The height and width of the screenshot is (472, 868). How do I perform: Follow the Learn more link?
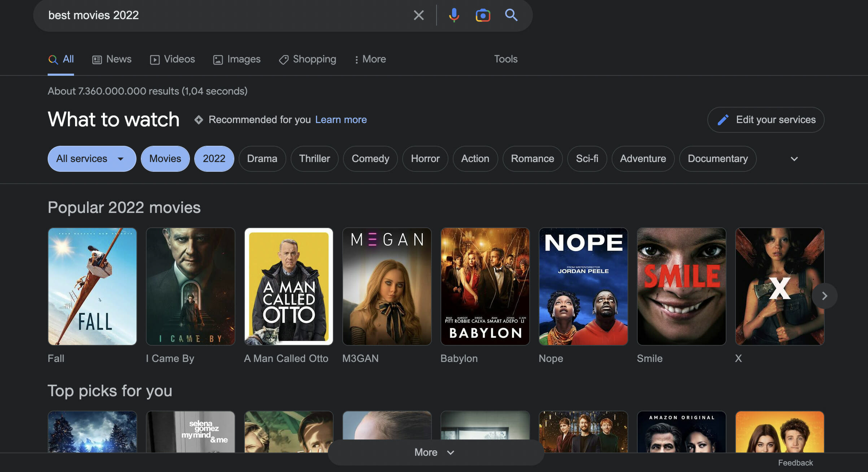click(x=341, y=119)
